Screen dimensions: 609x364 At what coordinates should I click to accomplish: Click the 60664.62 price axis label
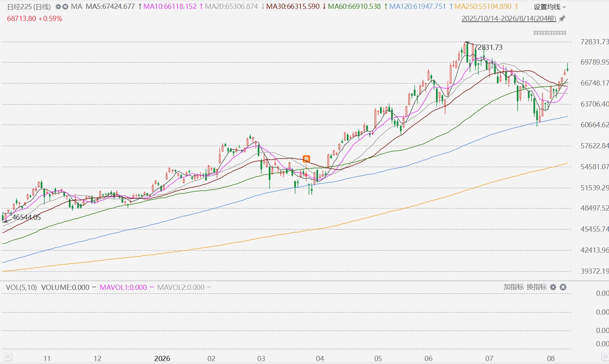(595, 125)
